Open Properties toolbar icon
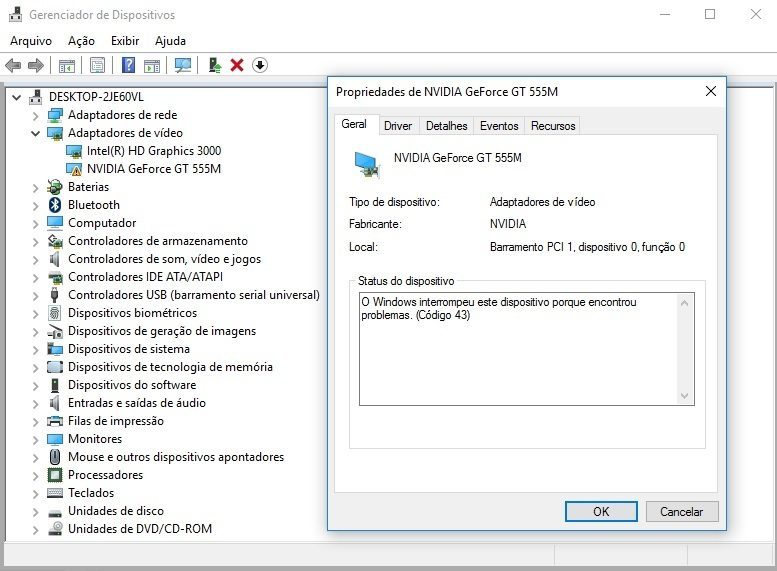The width and height of the screenshot is (777, 571). tap(98, 65)
